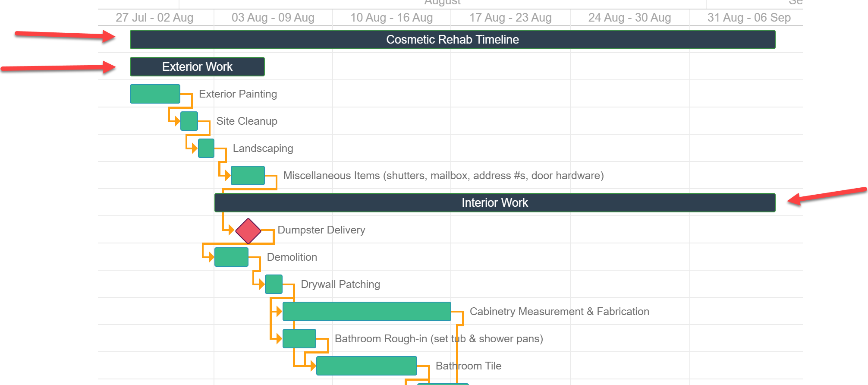Image resolution: width=868 pixels, height=385 pixels.
Task: Click the Dumpster Delivery milestone diamond
Action: pyautogui.click(x=248, y=231)
